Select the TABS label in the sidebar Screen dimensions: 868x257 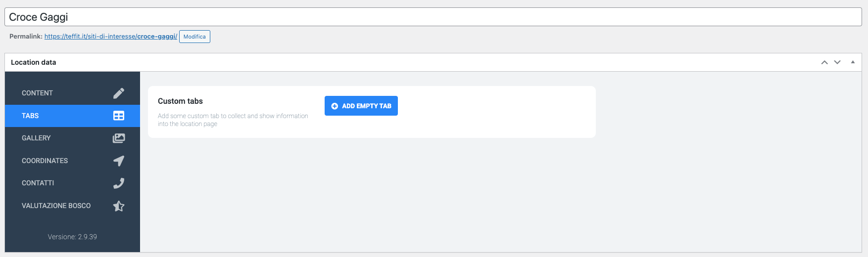30,116
